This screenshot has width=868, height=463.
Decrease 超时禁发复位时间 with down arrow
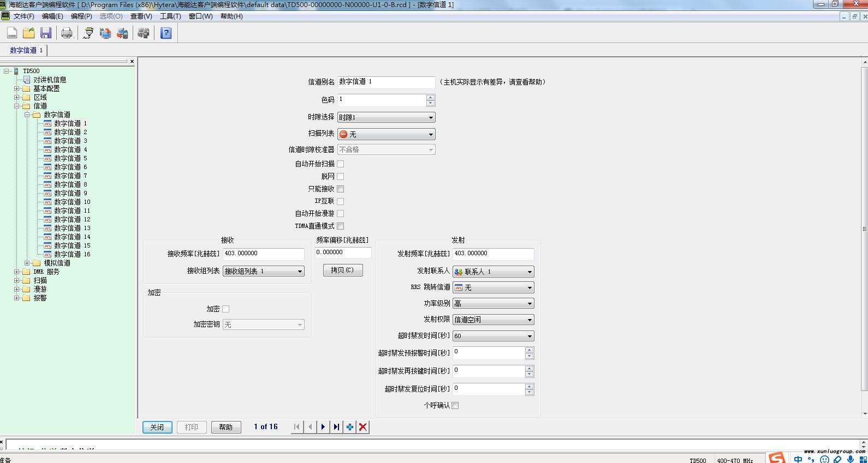tap(529, 392)
